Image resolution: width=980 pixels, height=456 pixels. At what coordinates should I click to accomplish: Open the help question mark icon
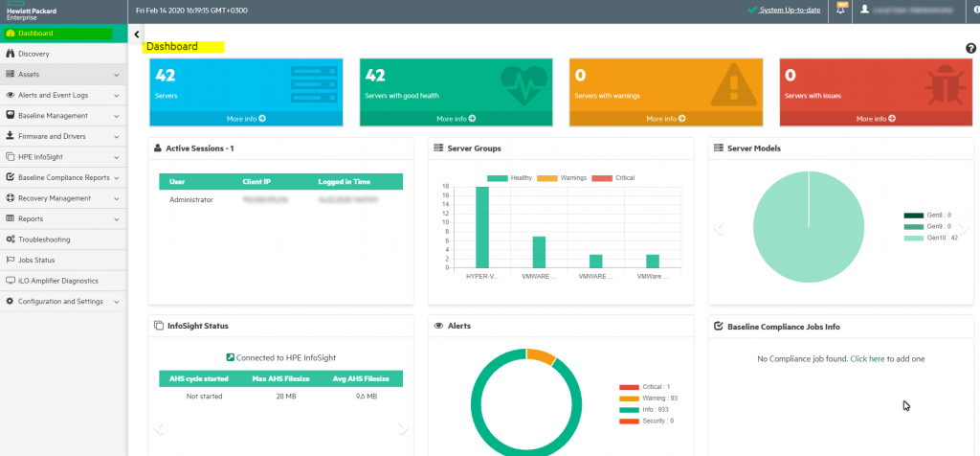click(970, 48)
